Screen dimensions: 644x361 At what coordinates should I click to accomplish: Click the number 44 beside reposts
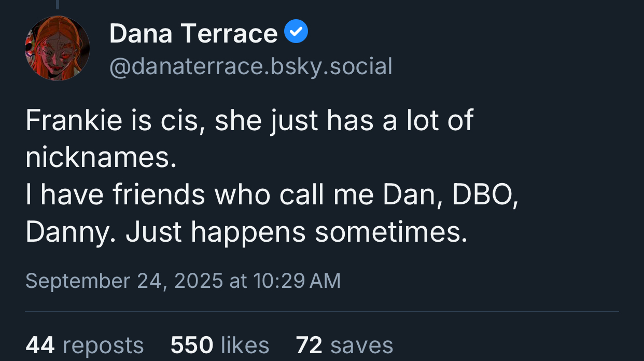40,345
